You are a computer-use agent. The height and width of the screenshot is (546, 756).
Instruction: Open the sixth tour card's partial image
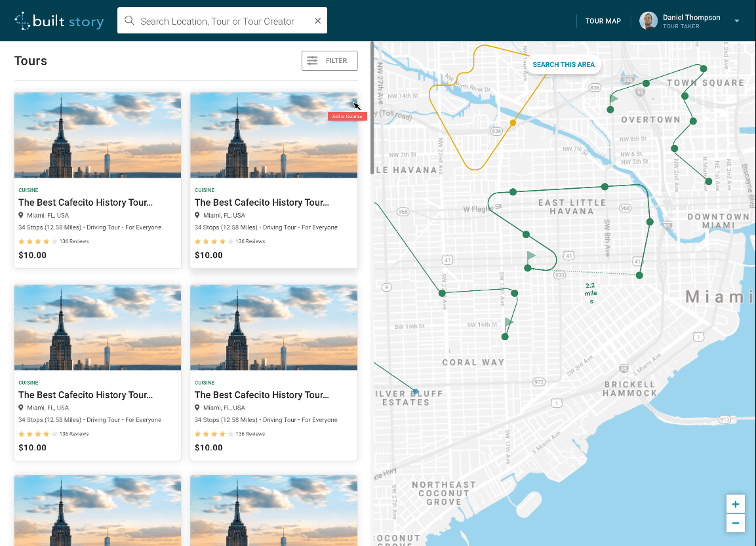(274, 511)
